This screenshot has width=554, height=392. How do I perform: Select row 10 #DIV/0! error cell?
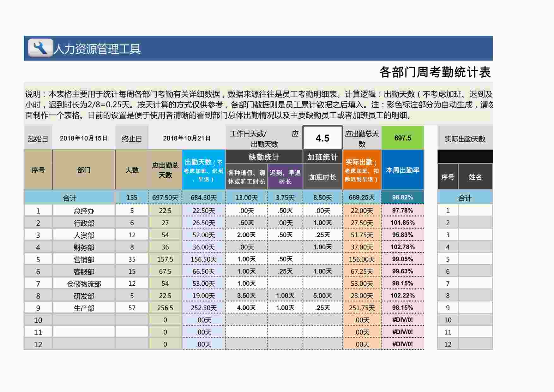pos(403,320)
